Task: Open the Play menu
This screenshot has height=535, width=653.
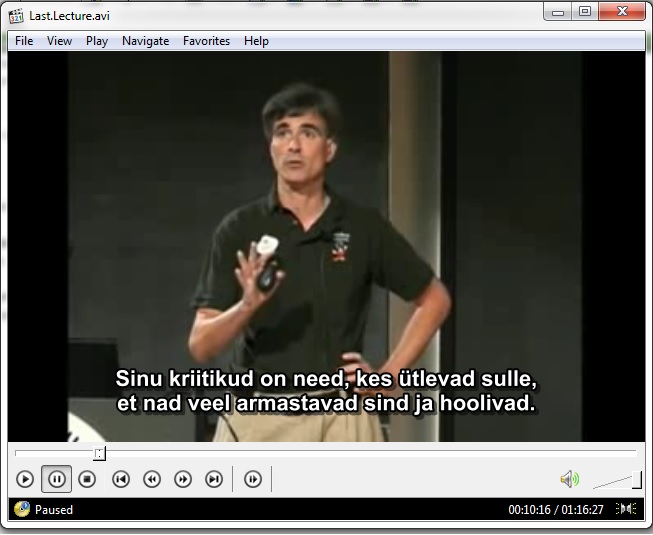Action: 97,41
